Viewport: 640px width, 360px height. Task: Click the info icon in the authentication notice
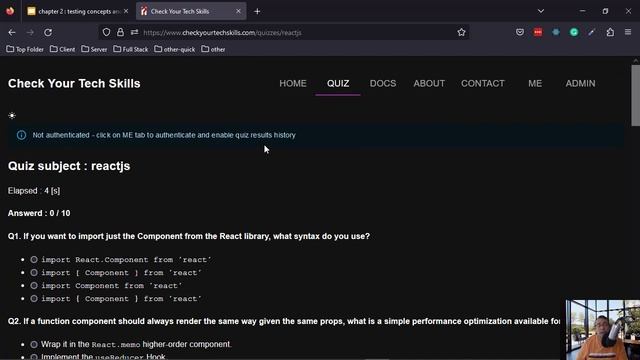21,135
